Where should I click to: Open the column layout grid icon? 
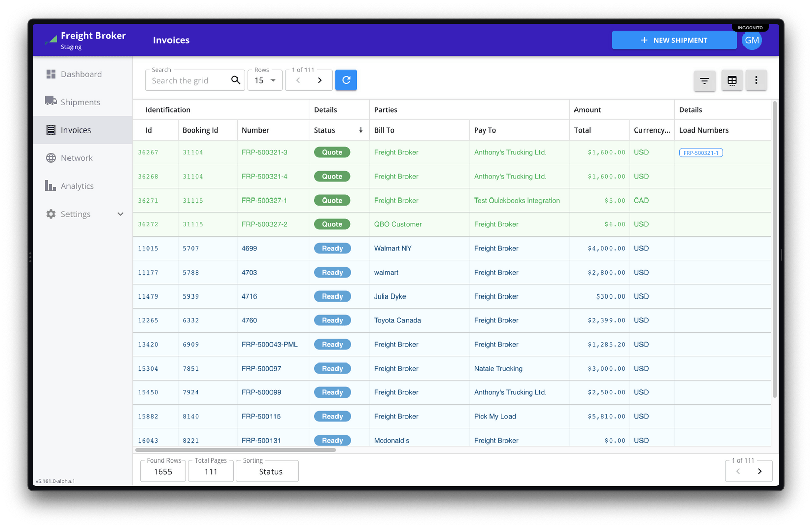(732, 80)
